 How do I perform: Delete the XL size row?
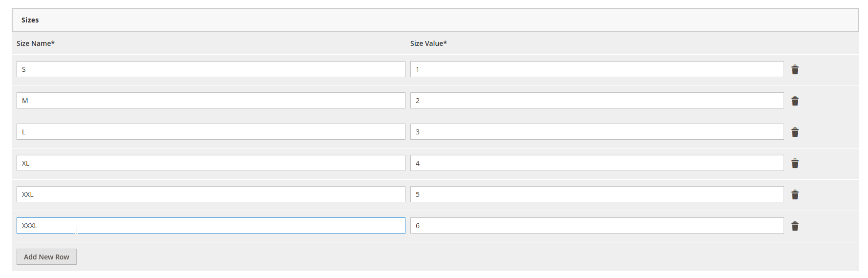coord(795,163)
